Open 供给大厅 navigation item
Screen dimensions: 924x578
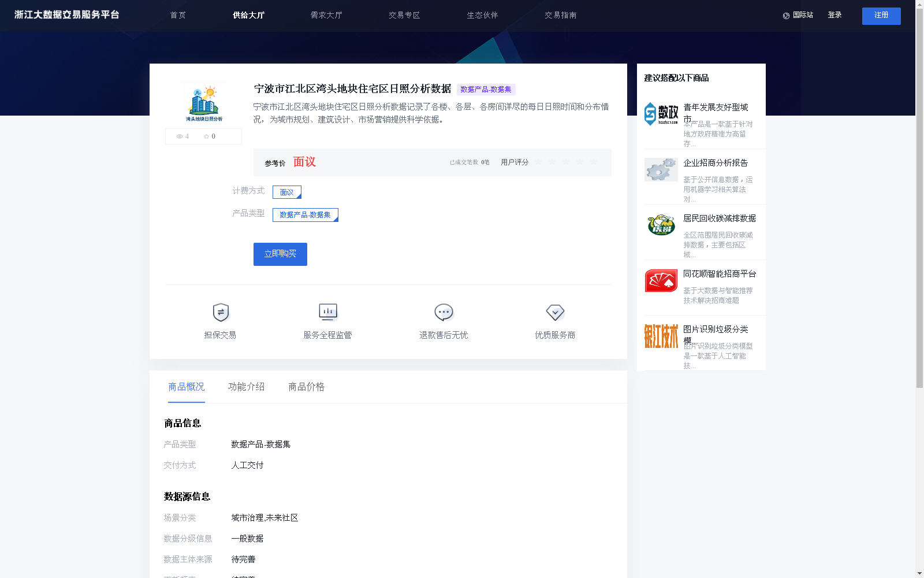[x=248, y=16]
